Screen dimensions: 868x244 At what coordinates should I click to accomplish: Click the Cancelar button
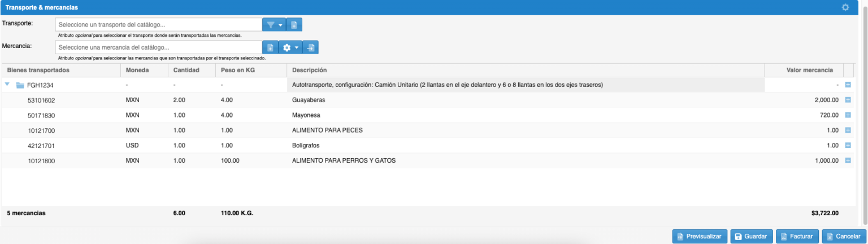[844, 237]
